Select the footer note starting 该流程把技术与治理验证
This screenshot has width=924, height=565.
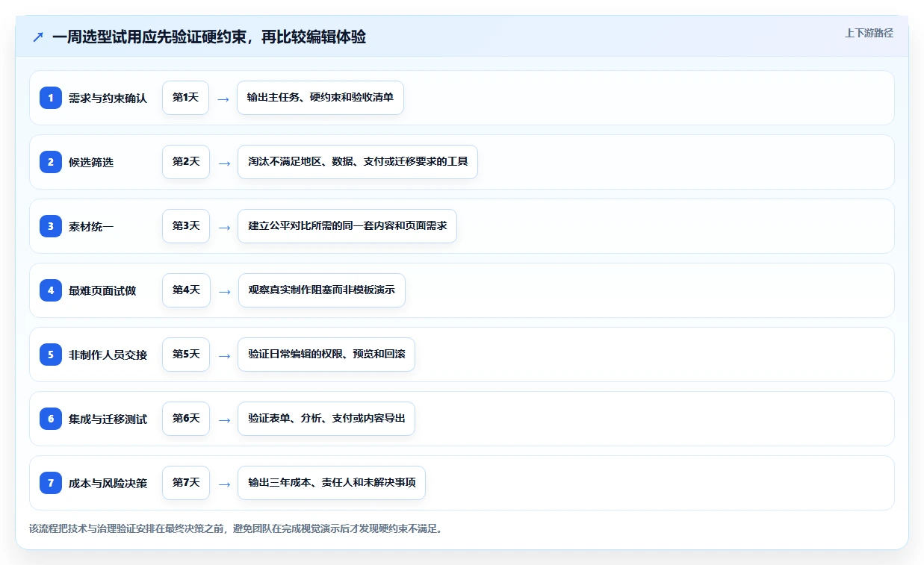point(236,529)
